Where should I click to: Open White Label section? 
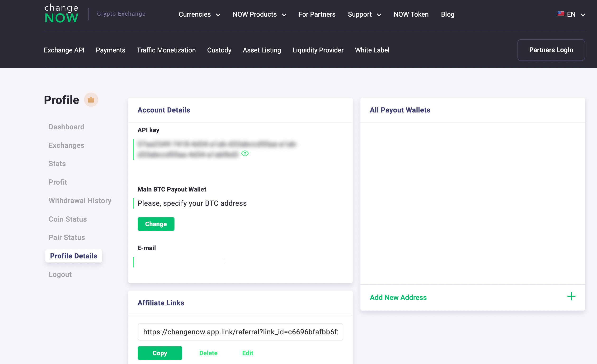pyautogui.click(x=372, y=50)
